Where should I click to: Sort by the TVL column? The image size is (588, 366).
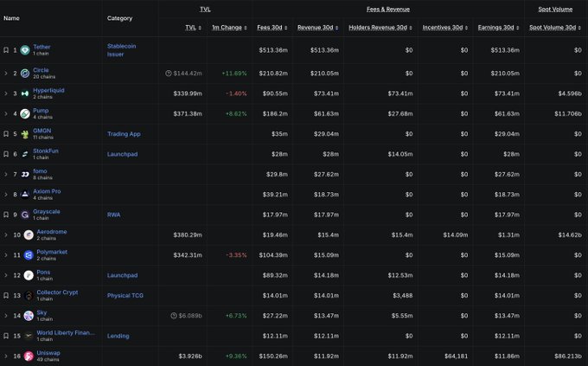coord(193,28)
